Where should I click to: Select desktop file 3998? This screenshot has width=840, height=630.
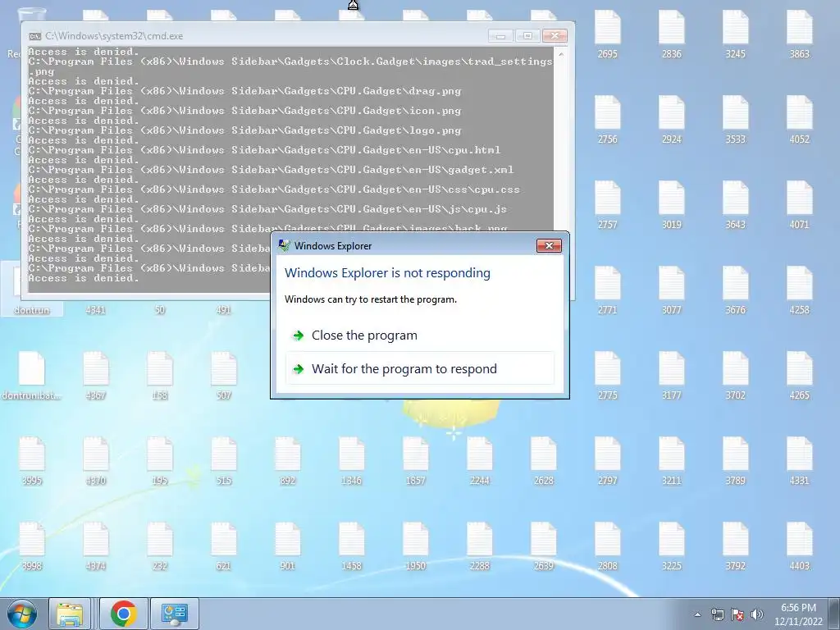32,546
